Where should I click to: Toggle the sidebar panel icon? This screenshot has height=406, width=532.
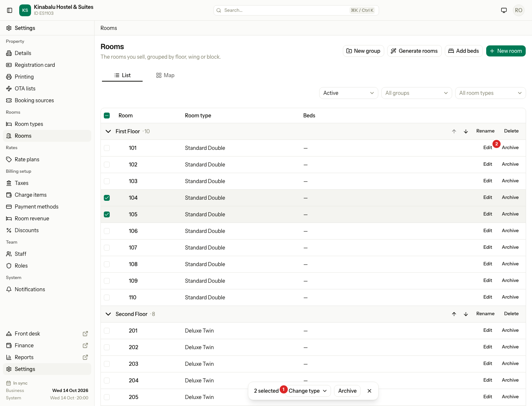click(10, 10)
